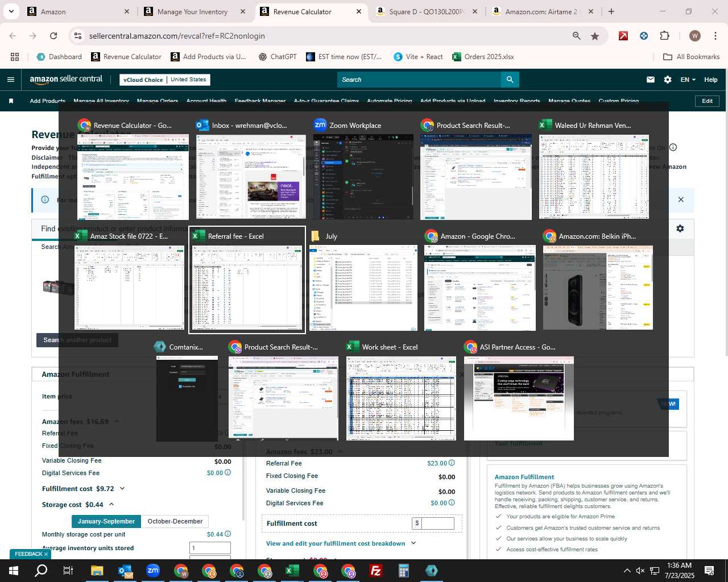Screen dimensions: 728x582
Task: Open All Bookmarks folder
Action: (692, 57)
